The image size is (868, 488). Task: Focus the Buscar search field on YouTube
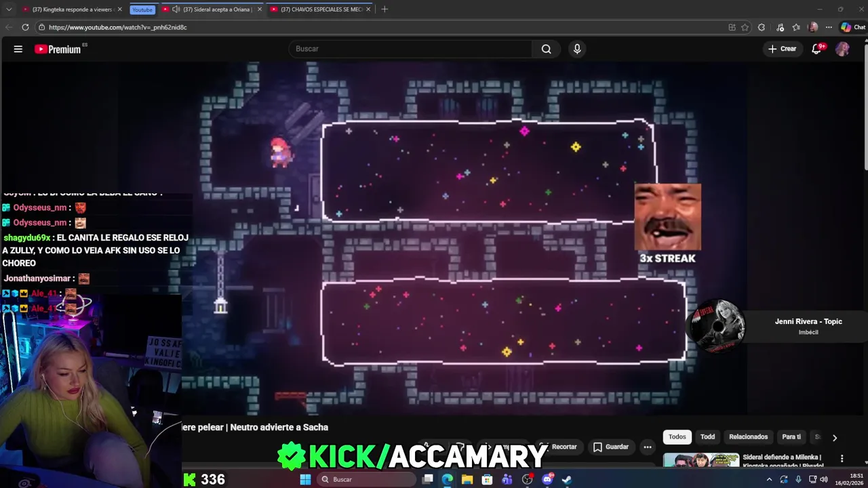pyautogui.click(x=411, y=49)
